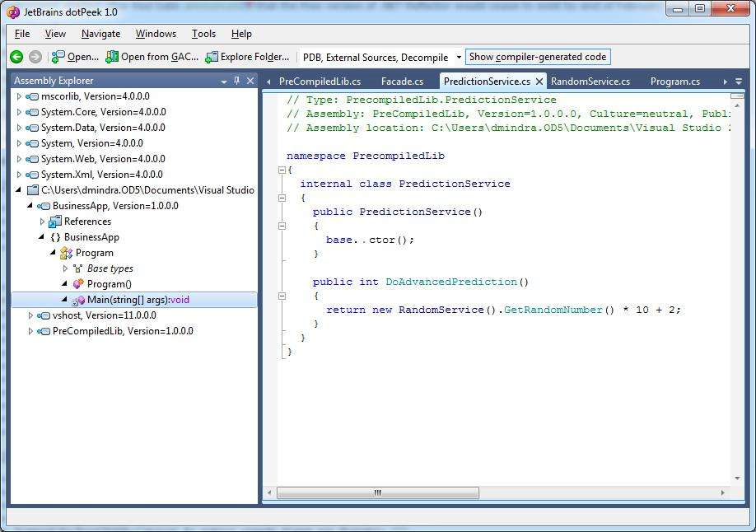Click the Base types icon

(77, 268)
